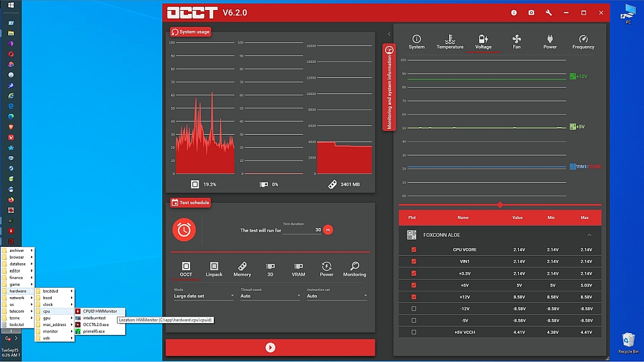Screen dimensions: 644x362
Task: Click the red alarm clock schedule icon
Action: (184, 230)
